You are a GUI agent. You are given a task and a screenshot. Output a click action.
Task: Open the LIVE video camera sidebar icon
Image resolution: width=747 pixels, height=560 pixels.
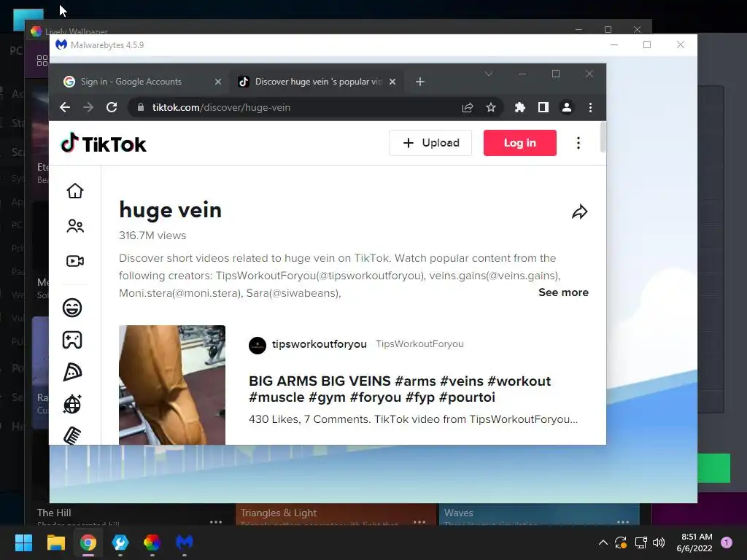pyautogui.click(x=75, y=261)
